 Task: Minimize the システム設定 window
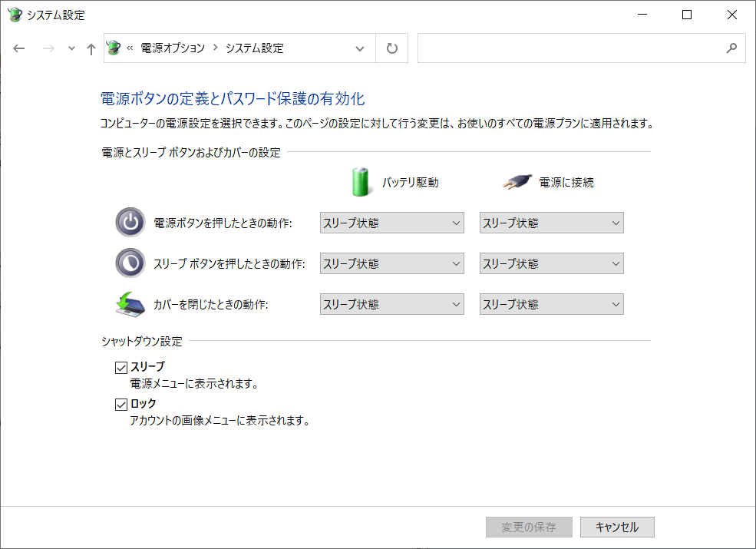(642, 15)
